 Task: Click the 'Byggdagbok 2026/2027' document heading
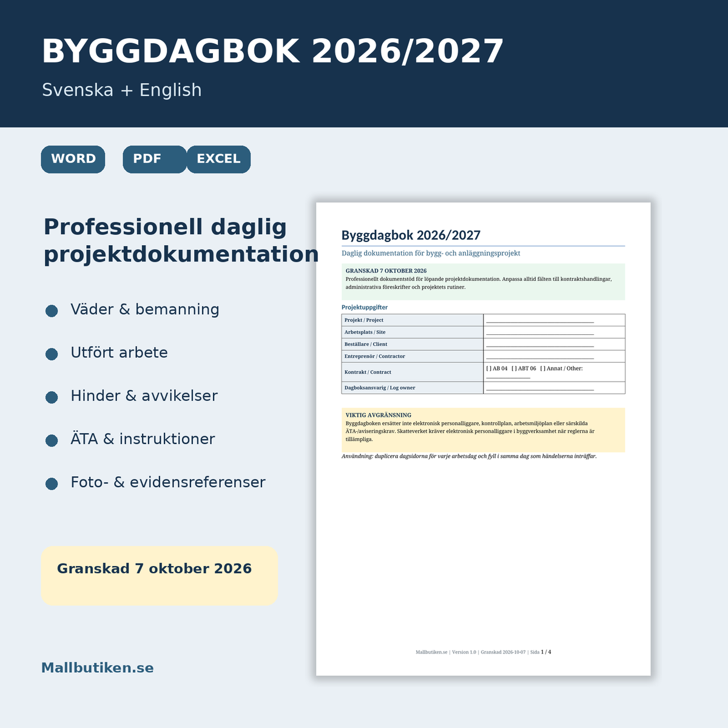coord(411,235)
